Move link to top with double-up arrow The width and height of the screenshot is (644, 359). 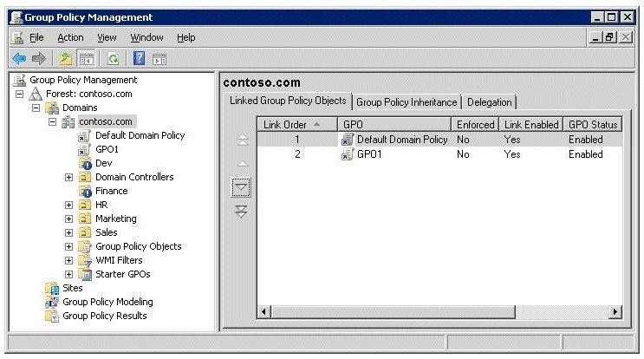click(x=243, y=140)
